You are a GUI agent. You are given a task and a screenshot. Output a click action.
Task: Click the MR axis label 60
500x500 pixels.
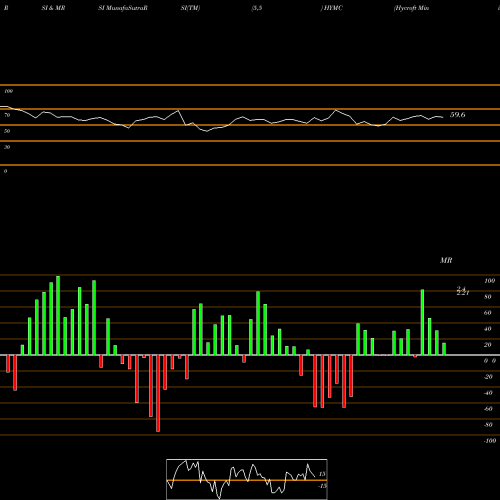[x=488, y=313]
